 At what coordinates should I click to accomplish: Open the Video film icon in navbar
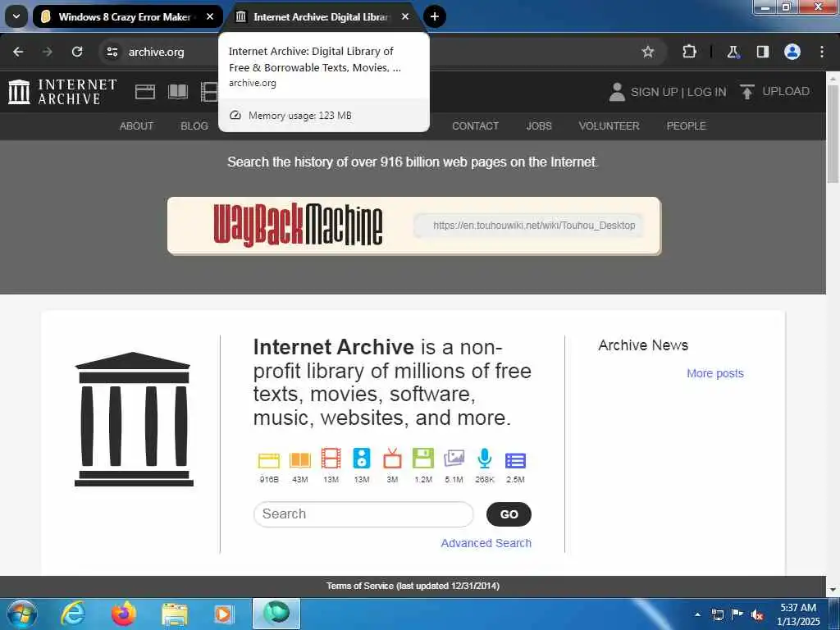coord(209,92)
